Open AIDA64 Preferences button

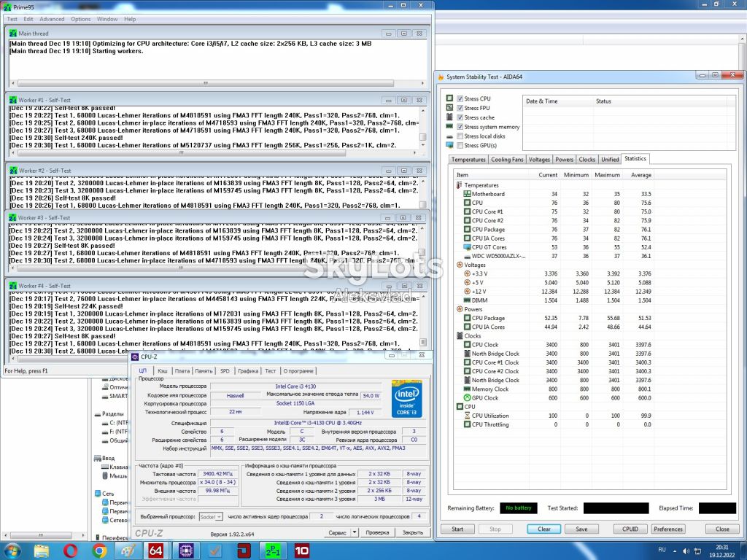pos(668,529)
